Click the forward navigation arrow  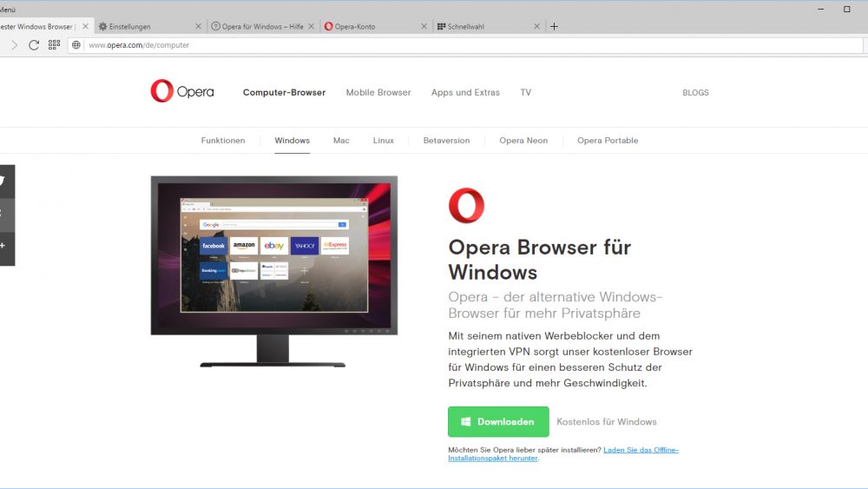[14, 45]
